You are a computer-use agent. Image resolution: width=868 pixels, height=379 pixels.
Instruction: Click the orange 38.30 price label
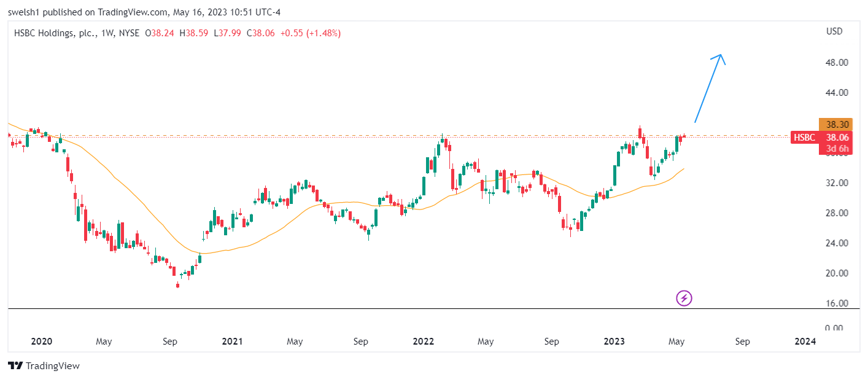pyautogui.click(x=836, y=124)
